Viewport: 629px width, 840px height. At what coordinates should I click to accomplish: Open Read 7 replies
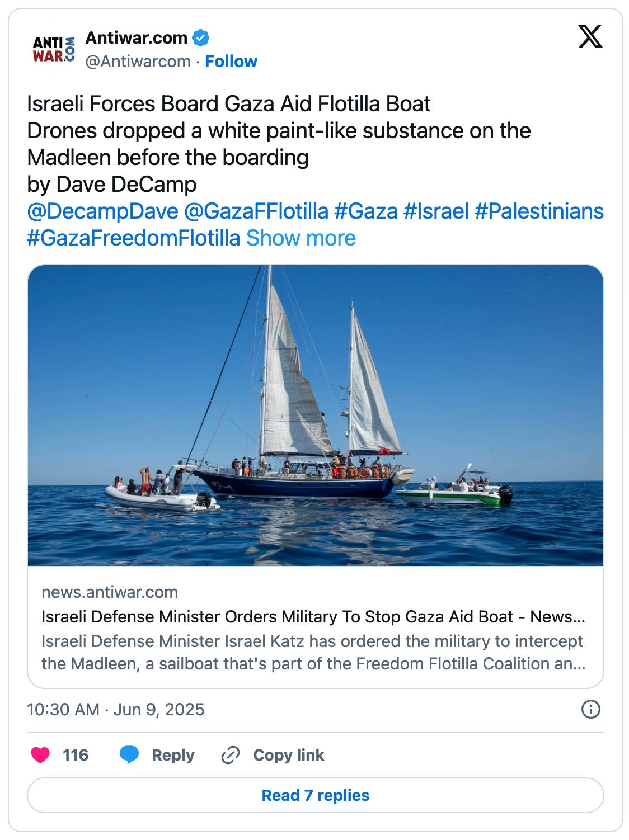315,795
